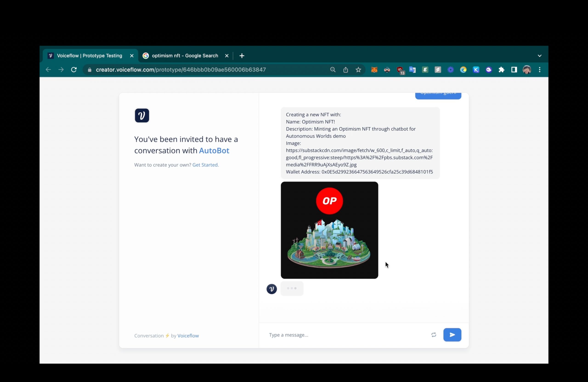Click the Get Started link
The height and width of the screenshot is (382, 588).
click(x=205, y=164)
